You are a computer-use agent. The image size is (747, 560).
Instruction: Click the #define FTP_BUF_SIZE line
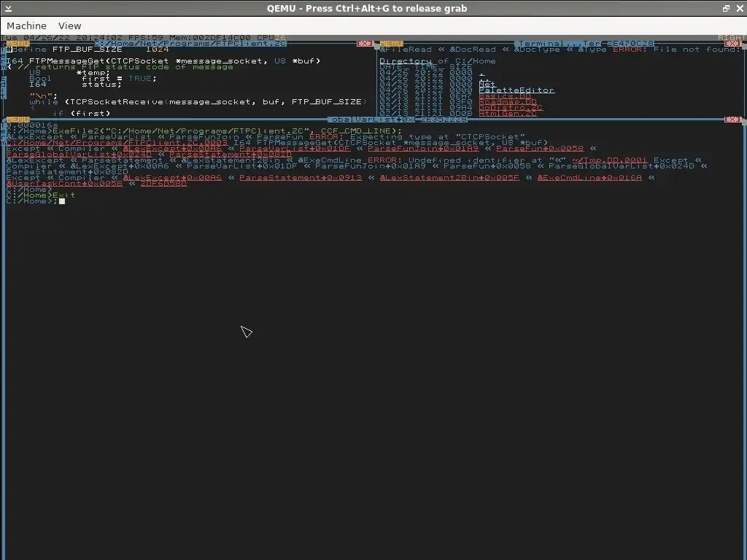(x=88, y=50)
